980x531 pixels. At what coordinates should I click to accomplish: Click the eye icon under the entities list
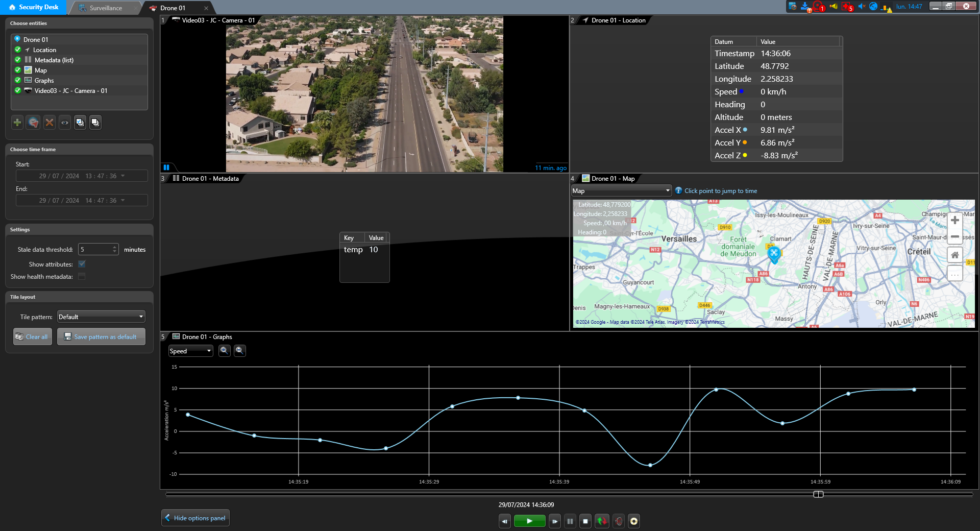point(65,123)
